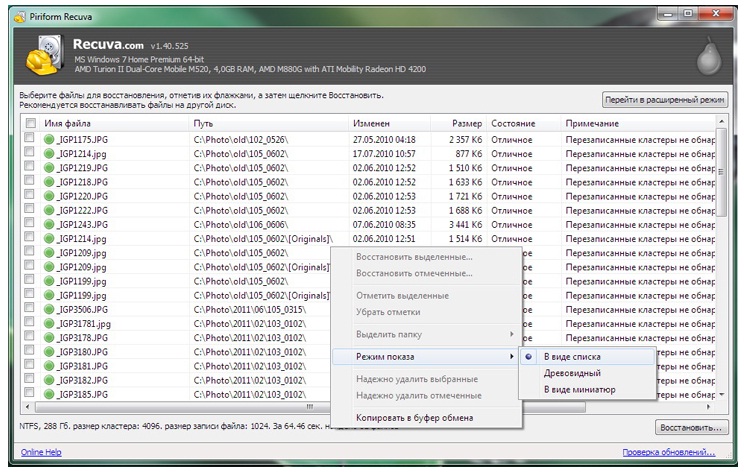Click green status dot for _IGP3185.JPG

point(49,394)
